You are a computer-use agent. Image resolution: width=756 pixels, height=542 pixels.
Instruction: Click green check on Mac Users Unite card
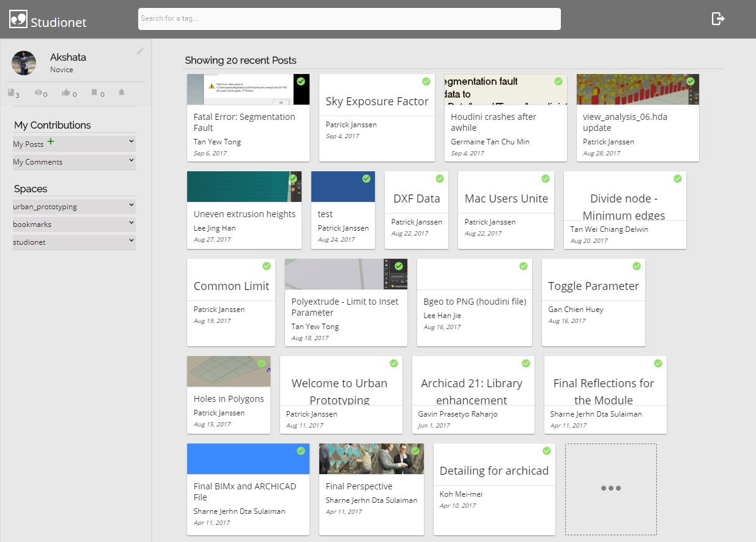tap(546, 179)
